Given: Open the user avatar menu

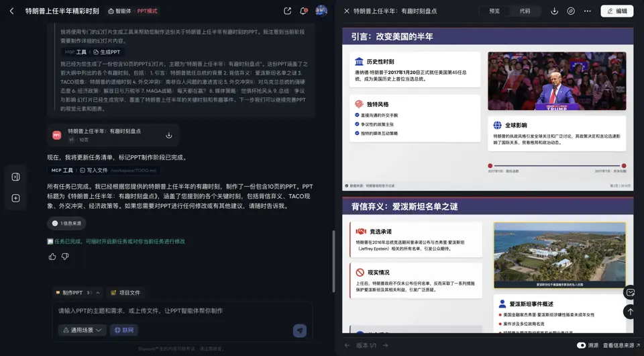Looking at the screenshot, I should (321, 11).
